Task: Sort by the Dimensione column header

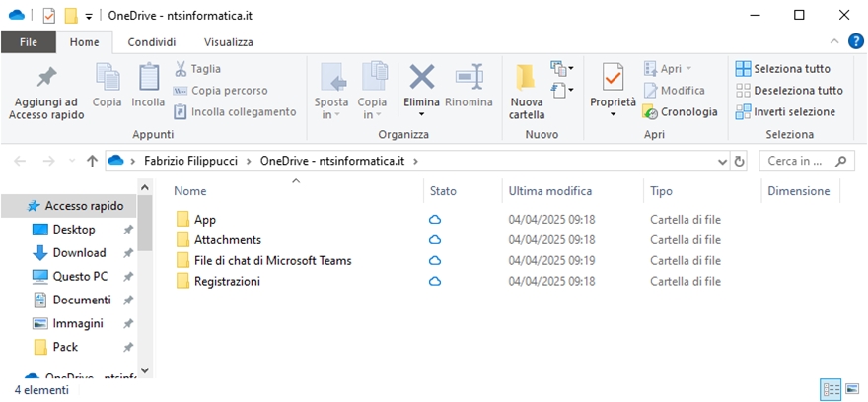Action: coord(801,191)
